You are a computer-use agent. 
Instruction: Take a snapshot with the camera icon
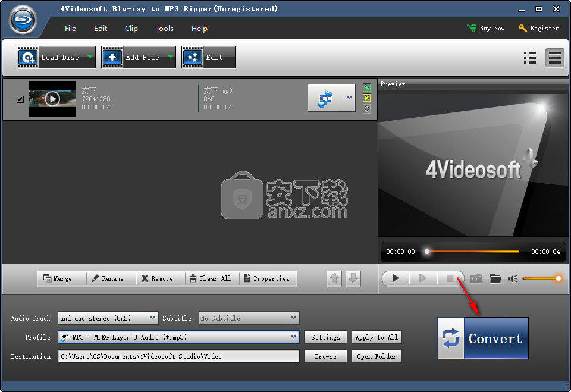[476, 279]
